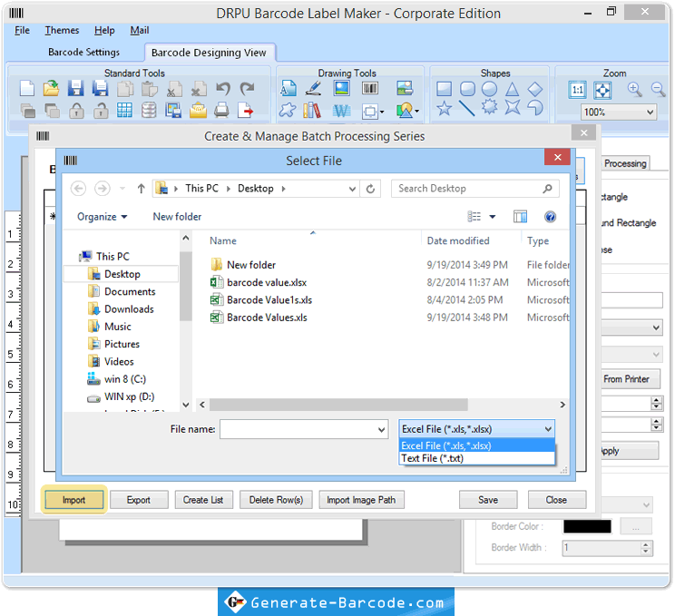Click the Refresh icon beside the address bar

pyautogui.click(x=370, y=189)
